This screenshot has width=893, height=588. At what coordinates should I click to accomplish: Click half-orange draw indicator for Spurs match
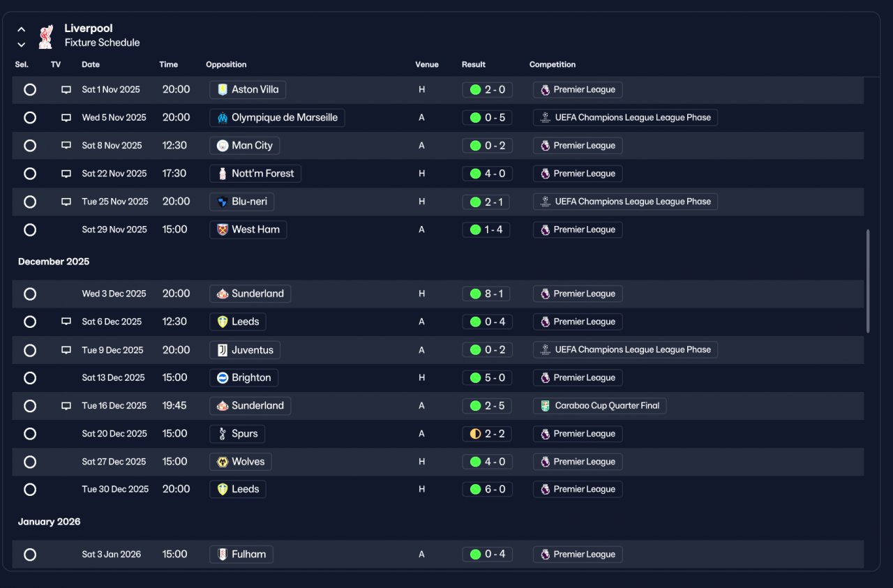point(475,433)
